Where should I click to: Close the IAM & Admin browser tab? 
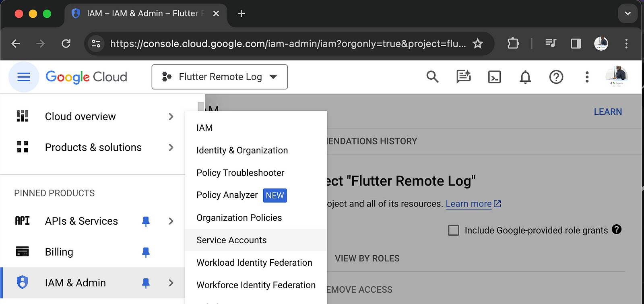(216, 14)
